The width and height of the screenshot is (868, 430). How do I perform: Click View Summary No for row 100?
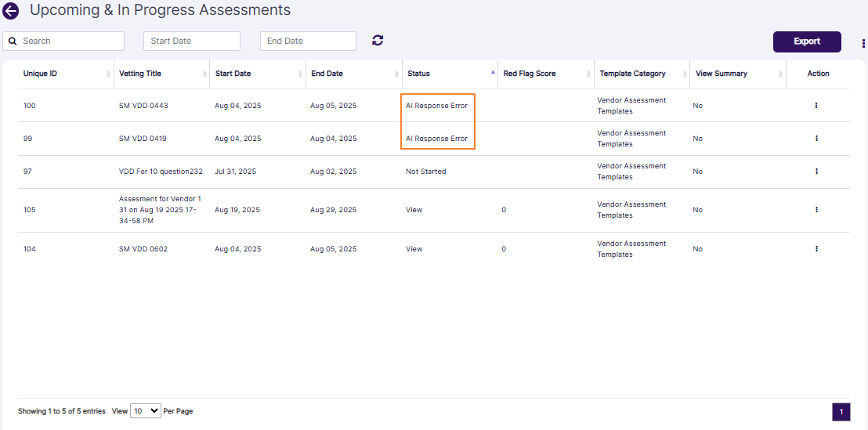(697, 105)
